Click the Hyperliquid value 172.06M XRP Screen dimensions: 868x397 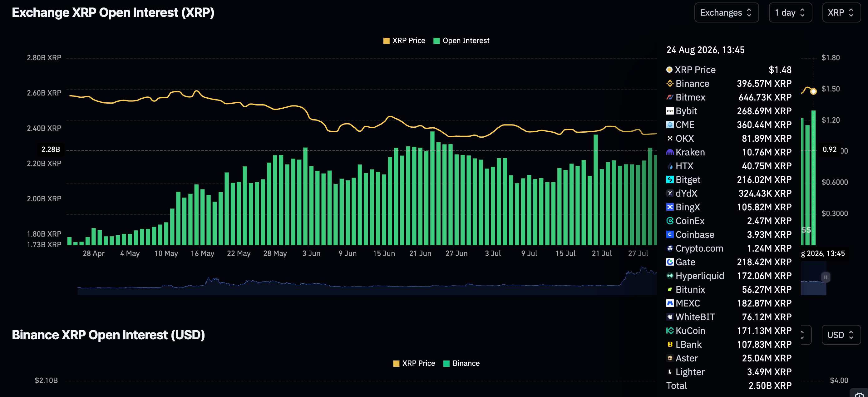click(764, 276)
